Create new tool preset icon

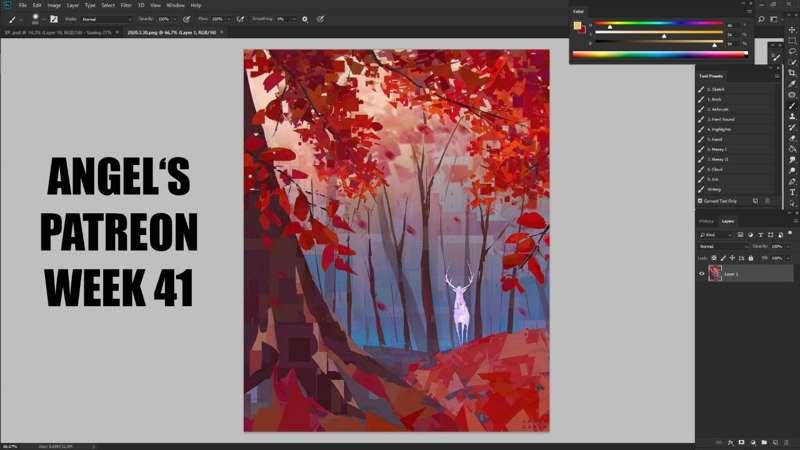tap(755, 201)
